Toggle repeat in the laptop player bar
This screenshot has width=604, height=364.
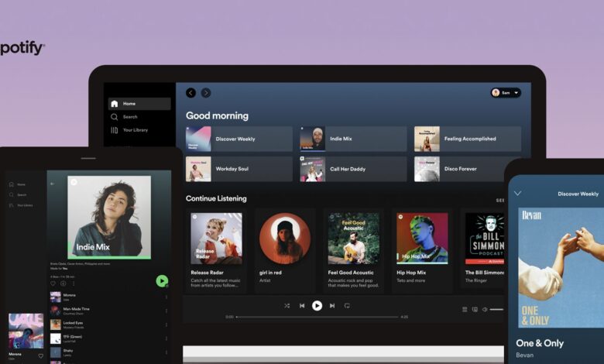pos(347,305)
